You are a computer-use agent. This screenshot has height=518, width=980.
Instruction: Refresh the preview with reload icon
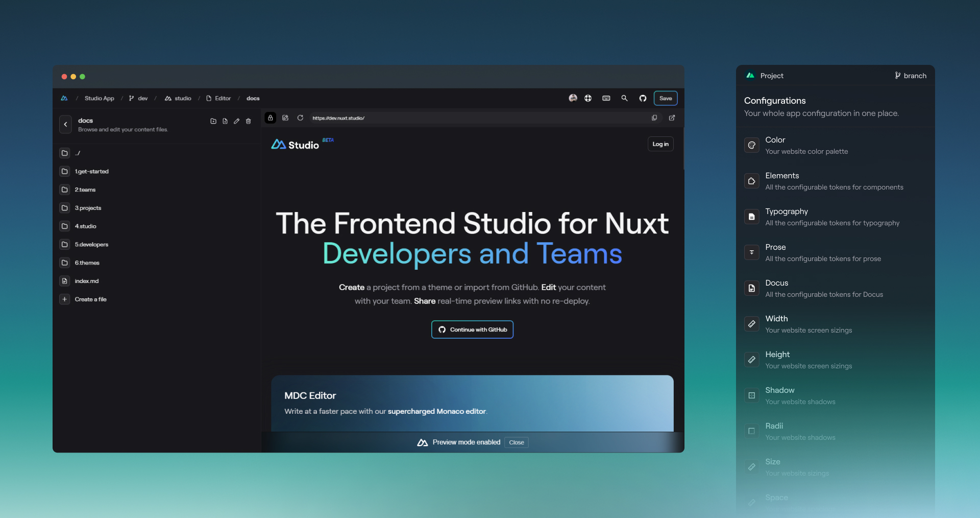coord(300,118)
